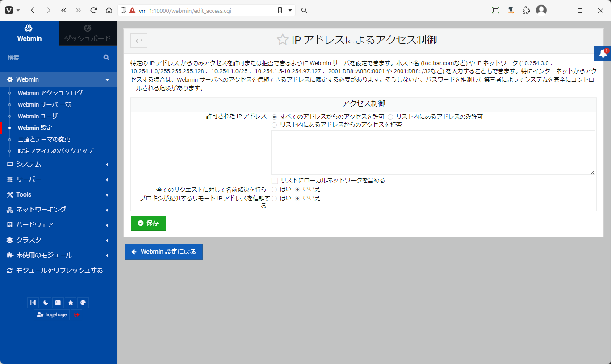Click the collapse sidebar navigation icon
The width and height of the screenshot is (611, 364).
[x=33, y=302]
